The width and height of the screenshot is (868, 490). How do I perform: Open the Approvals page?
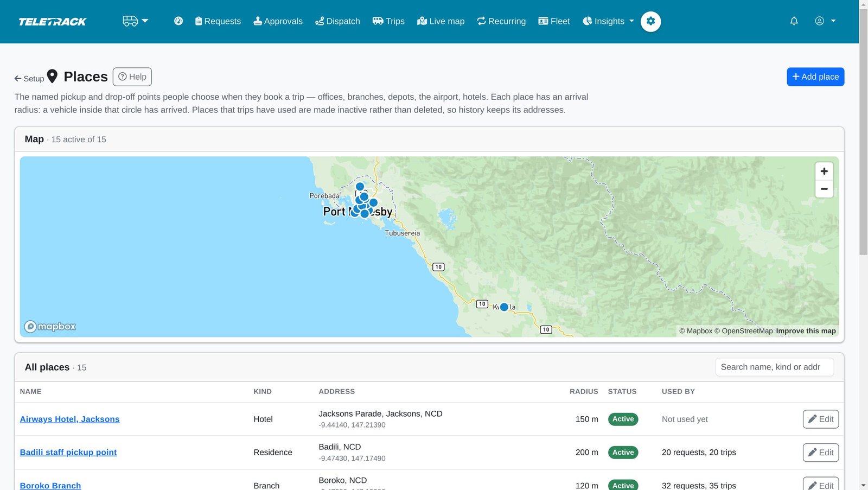(278, 21)
